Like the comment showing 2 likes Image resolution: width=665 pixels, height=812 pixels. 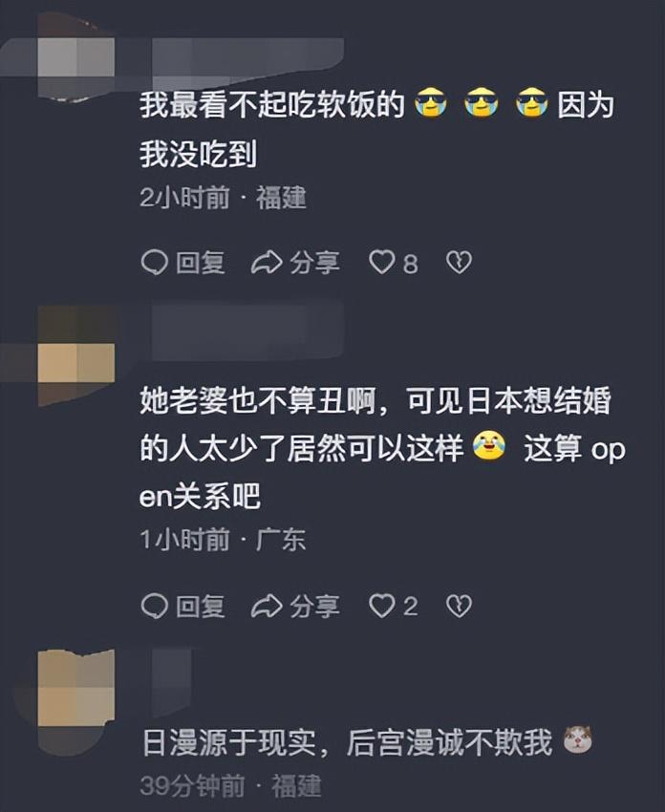coord(381,606)
